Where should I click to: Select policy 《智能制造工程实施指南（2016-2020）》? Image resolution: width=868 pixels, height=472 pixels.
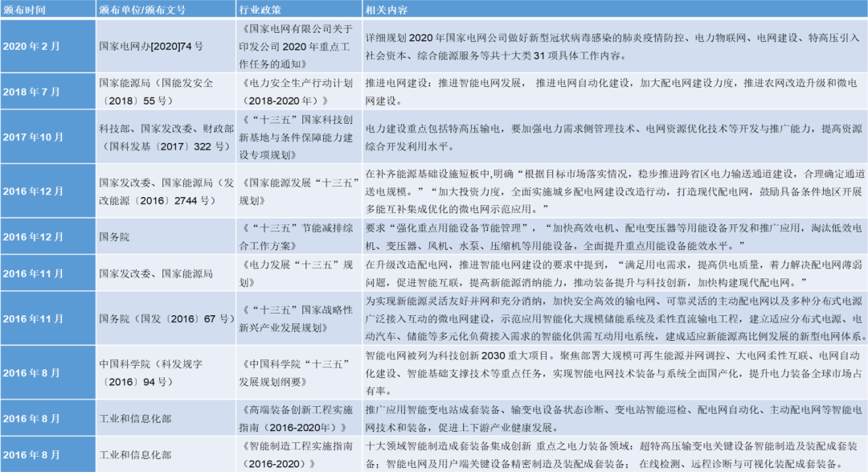(x=299, y=454)
